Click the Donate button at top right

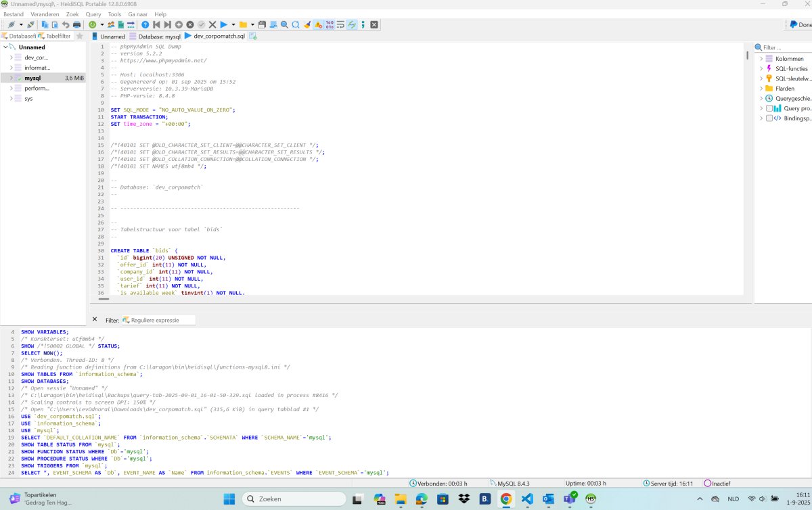pos(800,24)
